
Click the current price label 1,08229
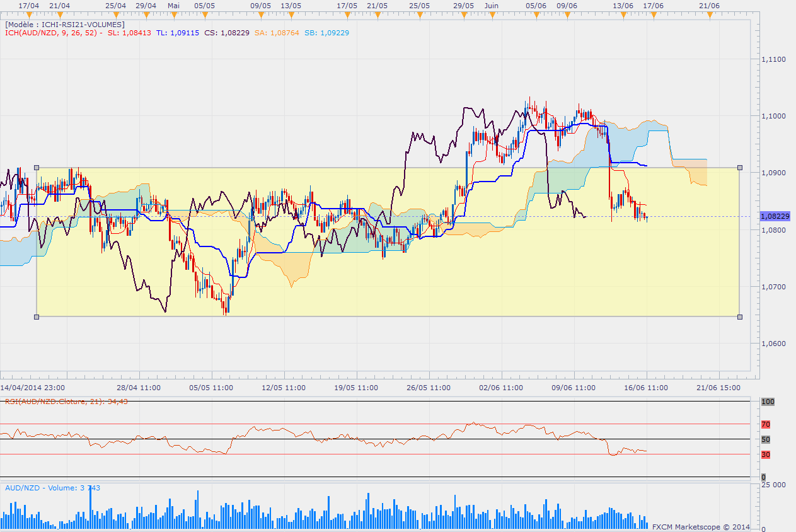[775, 216]
